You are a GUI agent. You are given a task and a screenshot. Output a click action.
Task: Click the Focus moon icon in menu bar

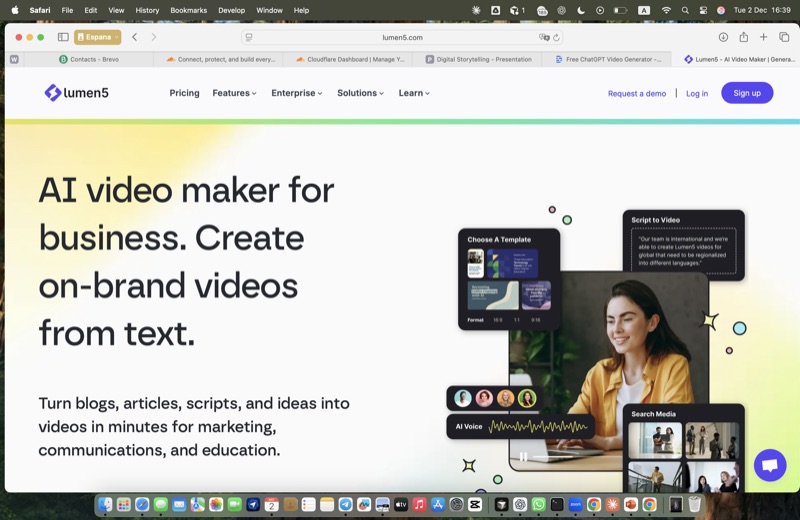581,10
